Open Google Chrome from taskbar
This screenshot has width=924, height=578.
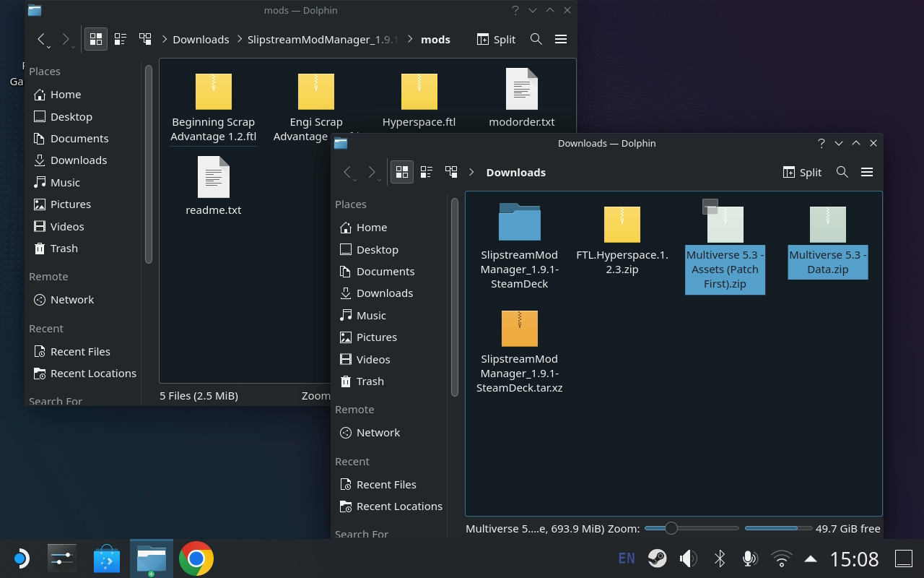coord(196,558)
